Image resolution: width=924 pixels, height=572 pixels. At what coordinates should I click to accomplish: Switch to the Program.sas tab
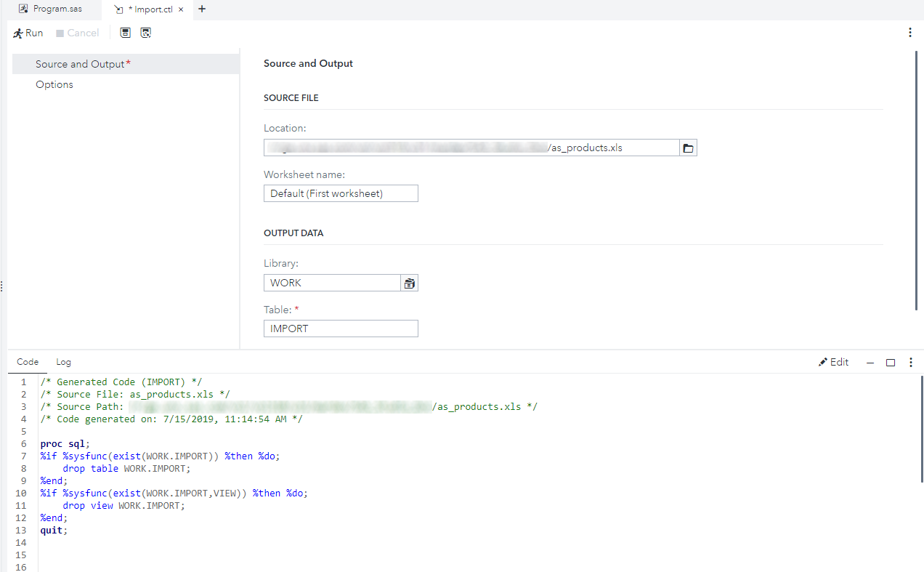tap(49, 9)
